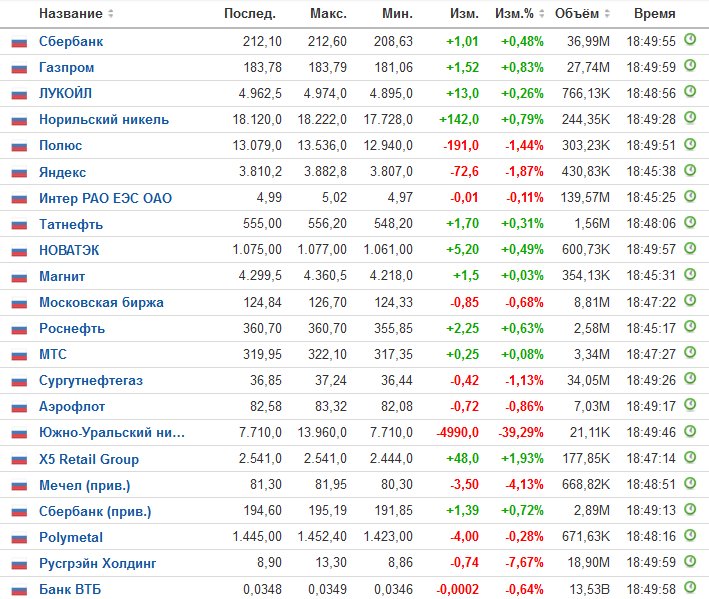Open the Банк ВТБ stock link
The width and height of the screenshot is (709, 599).
(70, 590)
